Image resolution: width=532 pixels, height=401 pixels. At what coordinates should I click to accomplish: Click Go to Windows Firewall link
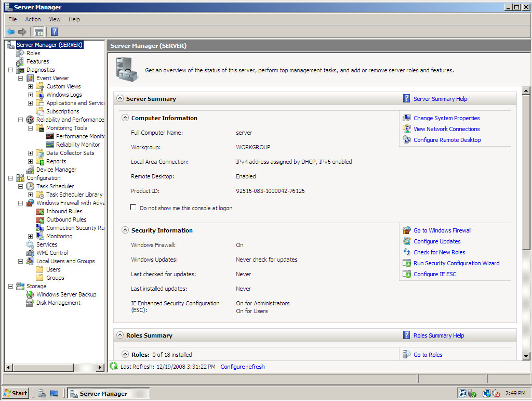tap(443, 230)
